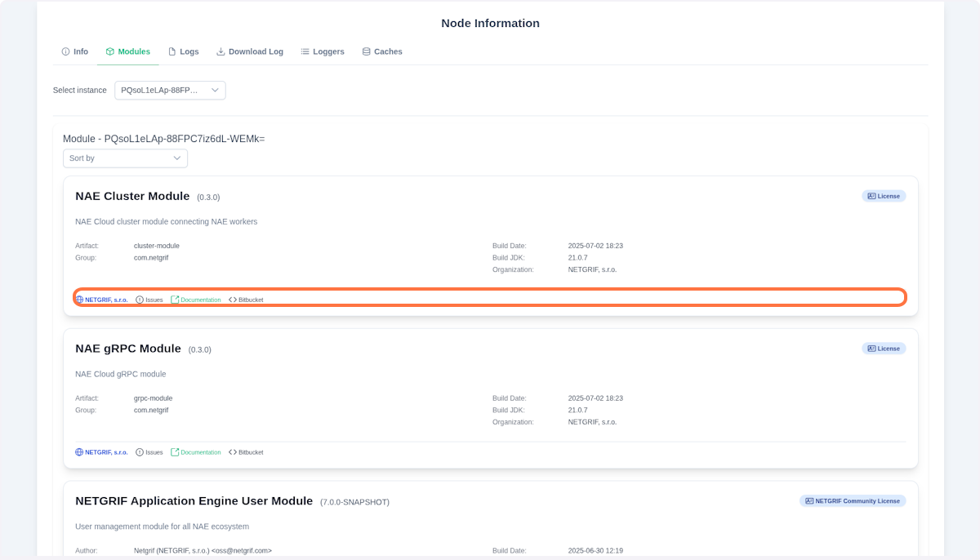Click the NETGRIF Community License badge
The height and width of the screenshot is (560, 980).
[853, 500]
